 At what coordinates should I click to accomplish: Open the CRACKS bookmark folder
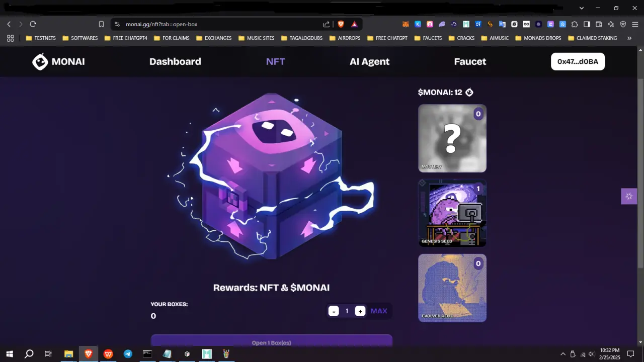click(461, 38)
